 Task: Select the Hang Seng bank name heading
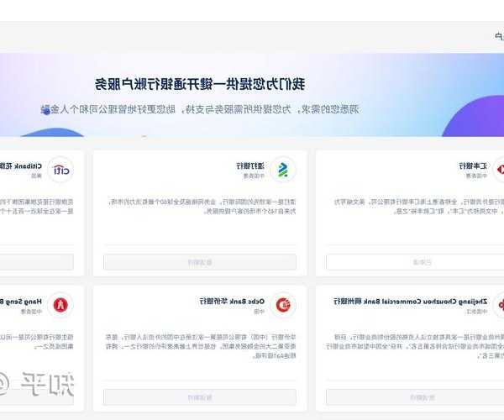tap(20, 302)
